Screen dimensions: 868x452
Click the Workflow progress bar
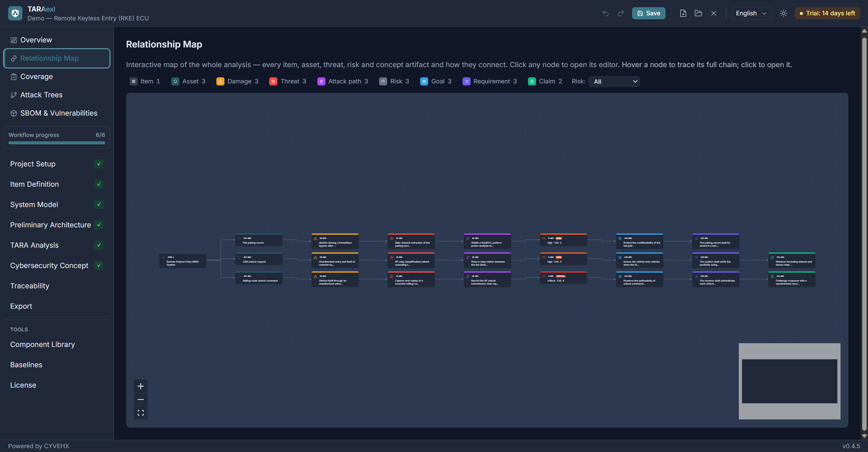pos(57,143)
